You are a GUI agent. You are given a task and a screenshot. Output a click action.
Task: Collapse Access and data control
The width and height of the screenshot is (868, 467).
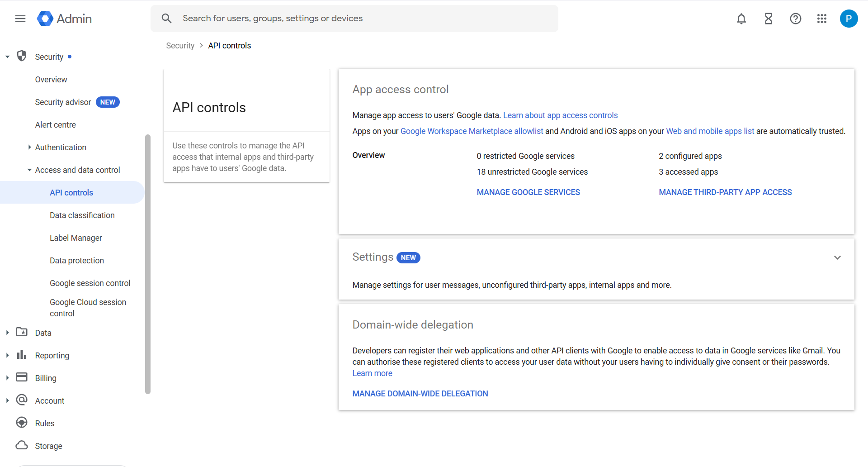[x=29, y=170]
